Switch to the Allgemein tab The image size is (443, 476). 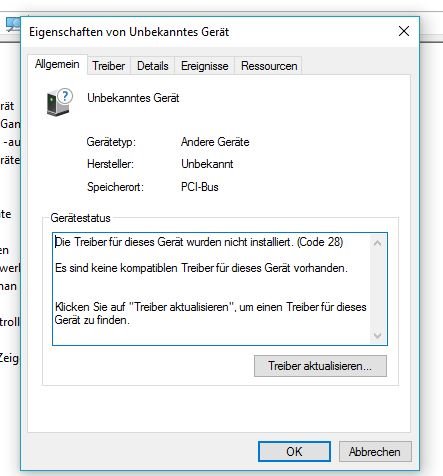coord(57,64)
